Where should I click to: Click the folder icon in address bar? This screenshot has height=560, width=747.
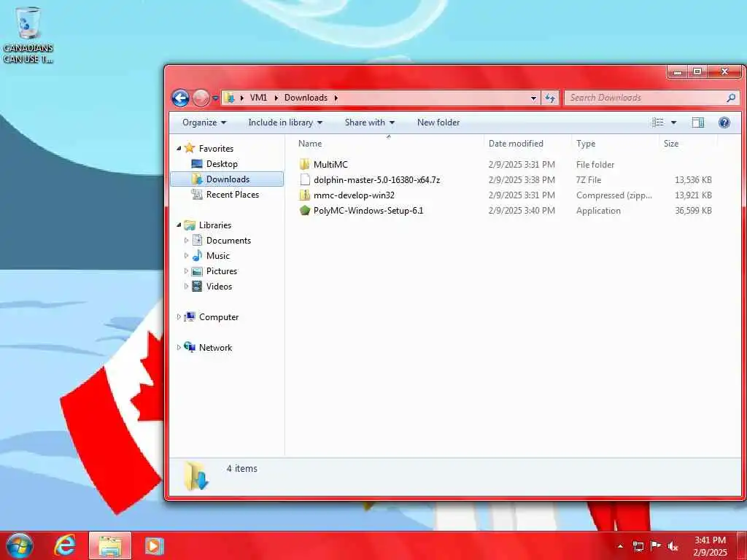[x=230, y=98]
